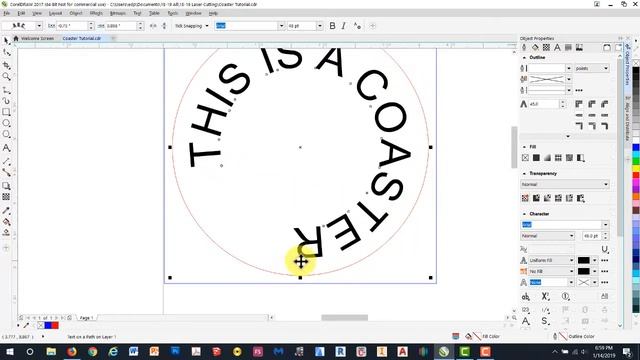
Task: Select the Crop tool in the toolbox
Action: [x=6, y=65]
